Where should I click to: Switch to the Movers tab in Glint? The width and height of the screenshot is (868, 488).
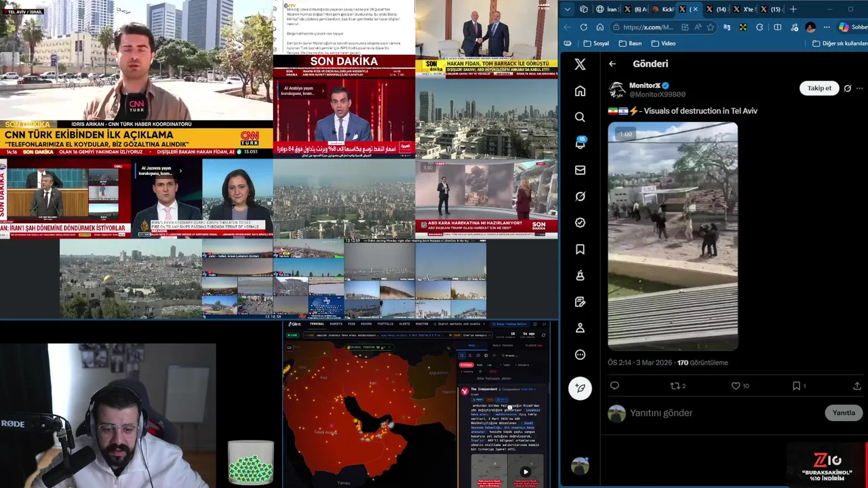(x=366, y=324)
